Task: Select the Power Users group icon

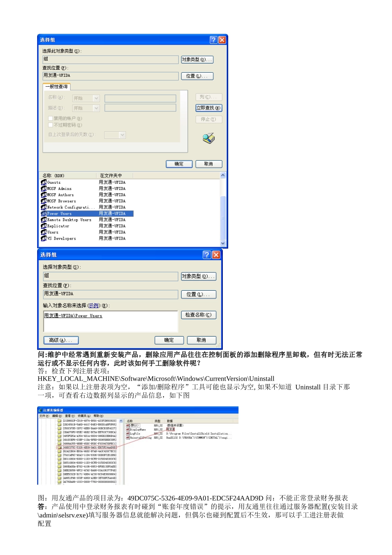Action: point(44,213)
